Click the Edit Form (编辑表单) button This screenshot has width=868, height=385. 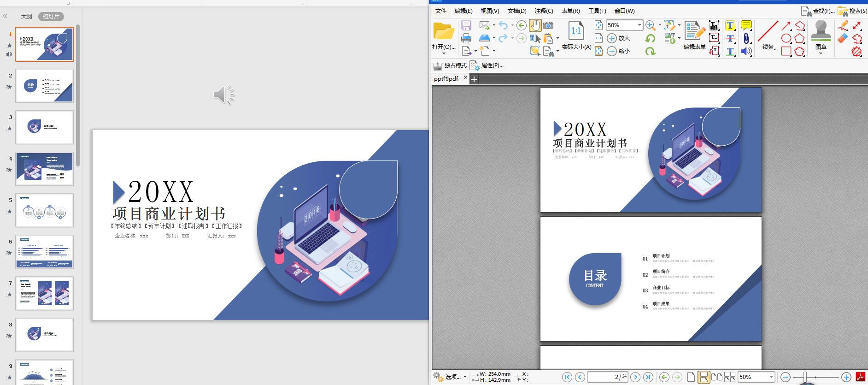point(694,35)
